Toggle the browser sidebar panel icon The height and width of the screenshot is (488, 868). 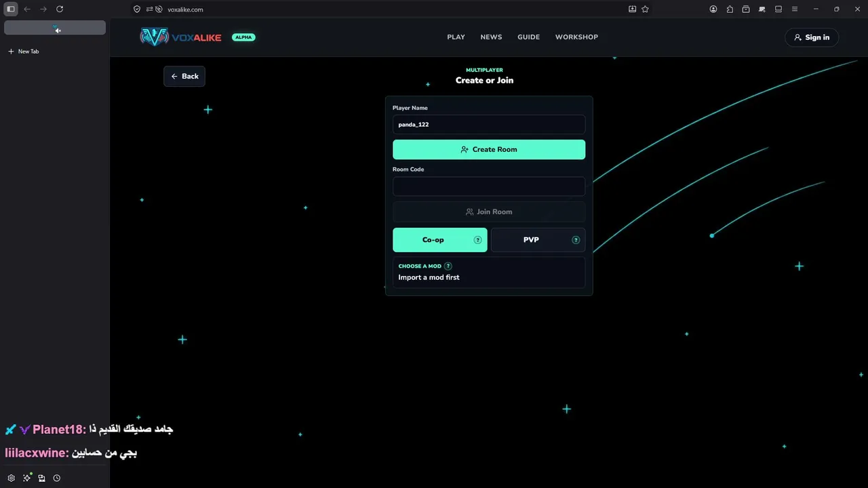pos(11,9)
